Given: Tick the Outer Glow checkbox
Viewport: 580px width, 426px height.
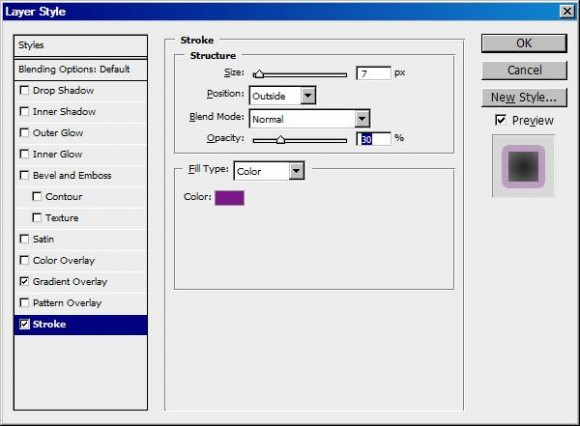Looking at the screenshot, I should click(x=24, y=132).
